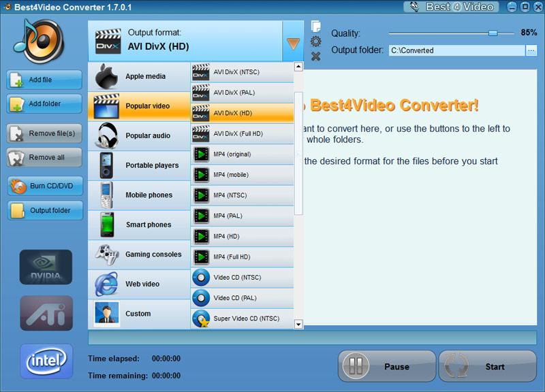Select the Gaming consoles category
Viewport: 545px width, 392px height.
click(x=139, y=255)
